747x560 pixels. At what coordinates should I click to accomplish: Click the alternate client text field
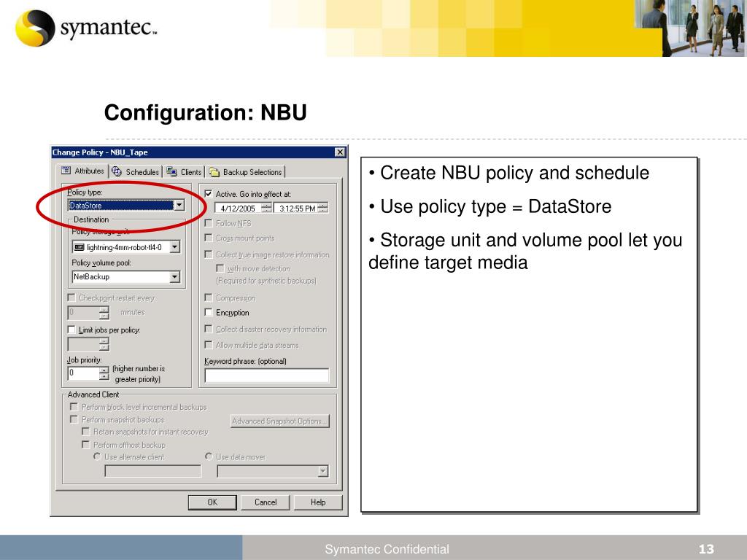153,472
